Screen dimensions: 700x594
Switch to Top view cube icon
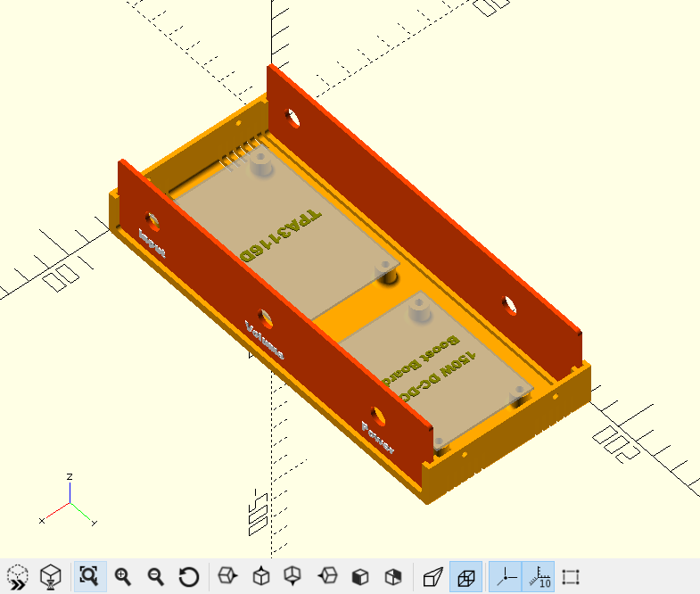pyautogui.click(x=260, y=576)
